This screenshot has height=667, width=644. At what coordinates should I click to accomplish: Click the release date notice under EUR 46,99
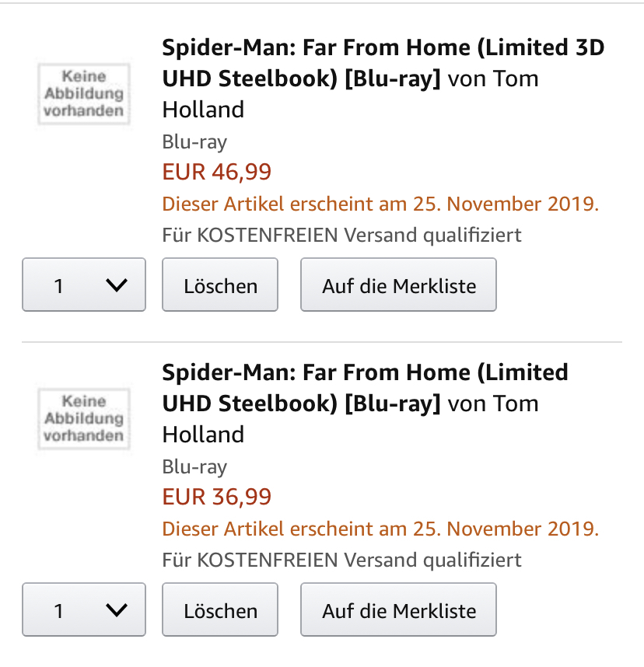(x=380, y=204)
